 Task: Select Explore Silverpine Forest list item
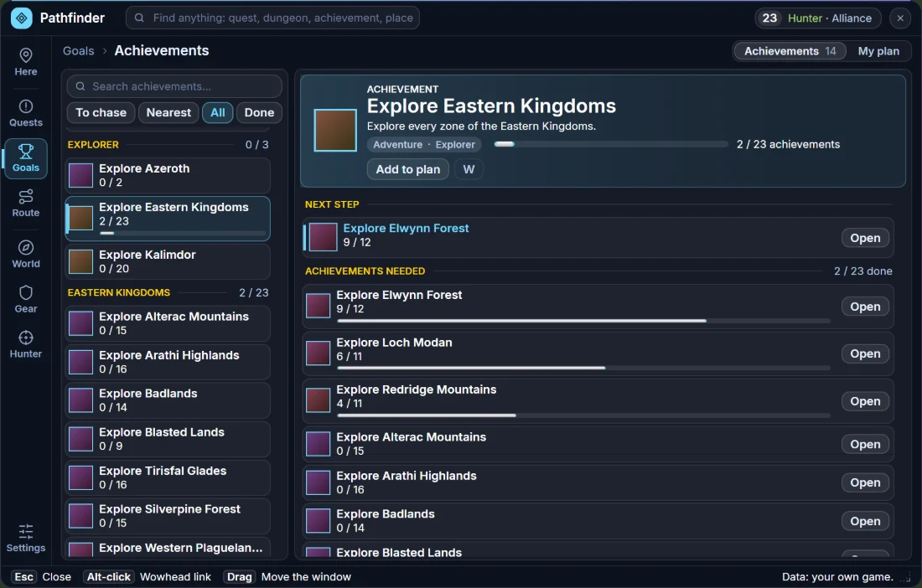click(x=168, y=516)
